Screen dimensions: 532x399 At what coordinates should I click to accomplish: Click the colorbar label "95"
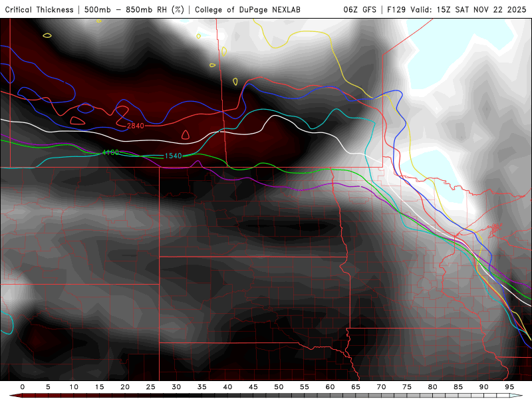pyautogui.click(x=509, y=387)
